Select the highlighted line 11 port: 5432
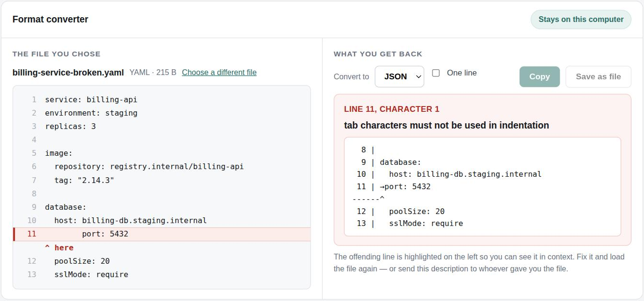This screenshot has height=301, width=644. tap(162, 234)
